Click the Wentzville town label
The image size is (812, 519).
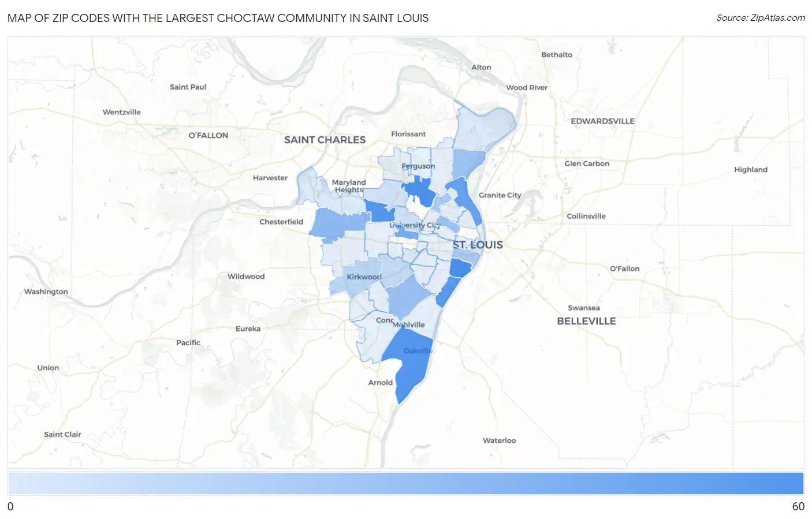pos(122,112)
